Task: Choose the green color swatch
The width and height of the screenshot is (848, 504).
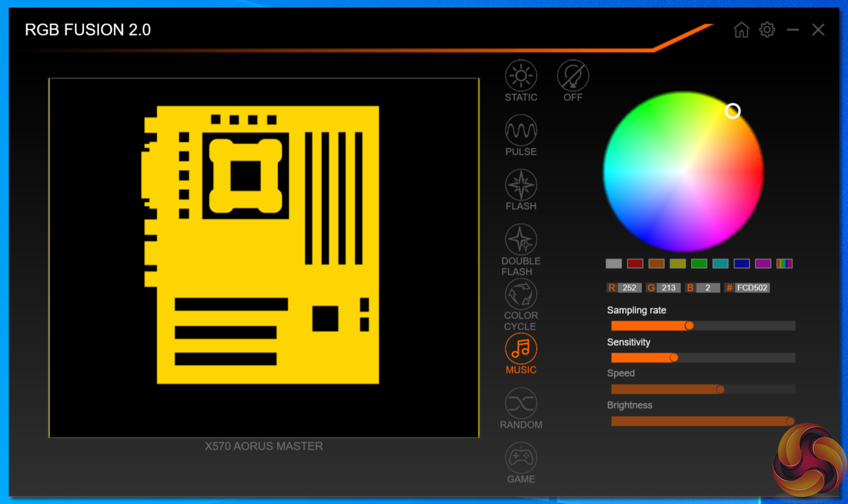Action: pos(699,263)
